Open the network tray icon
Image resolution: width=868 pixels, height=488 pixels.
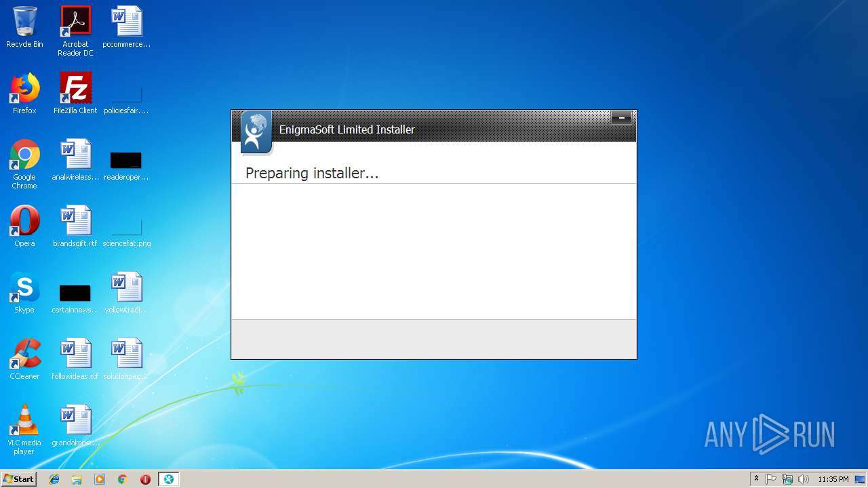coord(787,479)
